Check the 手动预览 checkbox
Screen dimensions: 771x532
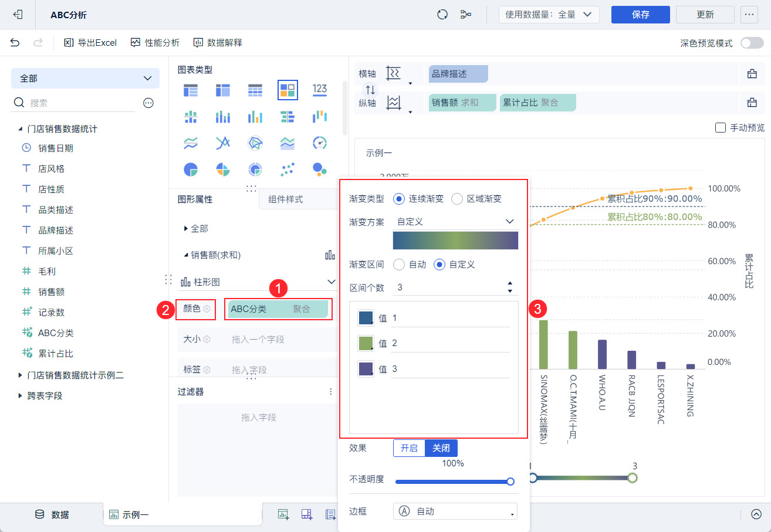point(720,127)
